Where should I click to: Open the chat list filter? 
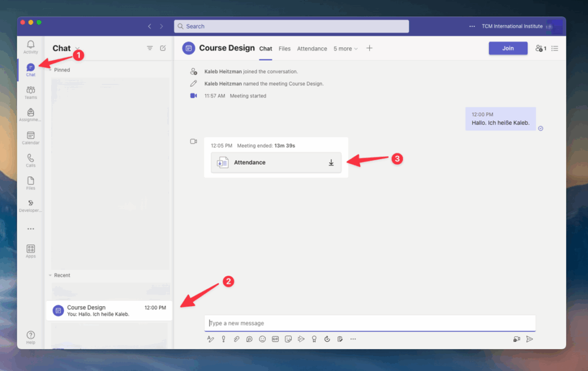tap(150, 48)
